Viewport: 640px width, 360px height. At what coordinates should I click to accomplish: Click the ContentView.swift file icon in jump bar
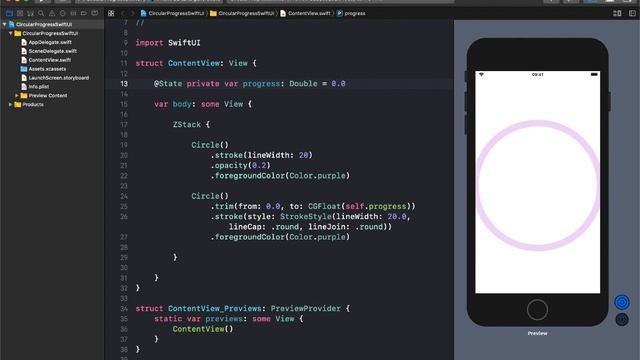click(x=283, y=13)
